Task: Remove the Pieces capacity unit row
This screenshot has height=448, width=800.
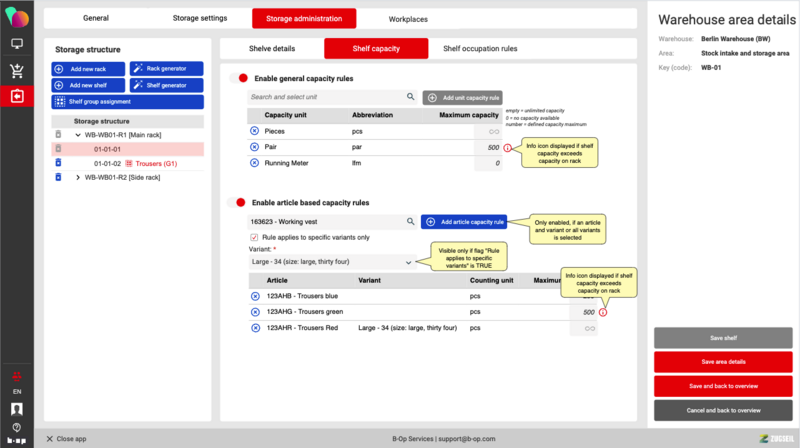Action: 254,131
